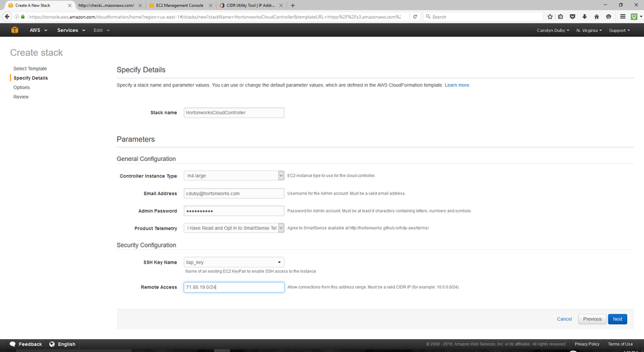This screenshot has height=352, width=644.
Task: Click the Remote Access CIDR field
Action: pyautogui.click(x=234, y=287)
